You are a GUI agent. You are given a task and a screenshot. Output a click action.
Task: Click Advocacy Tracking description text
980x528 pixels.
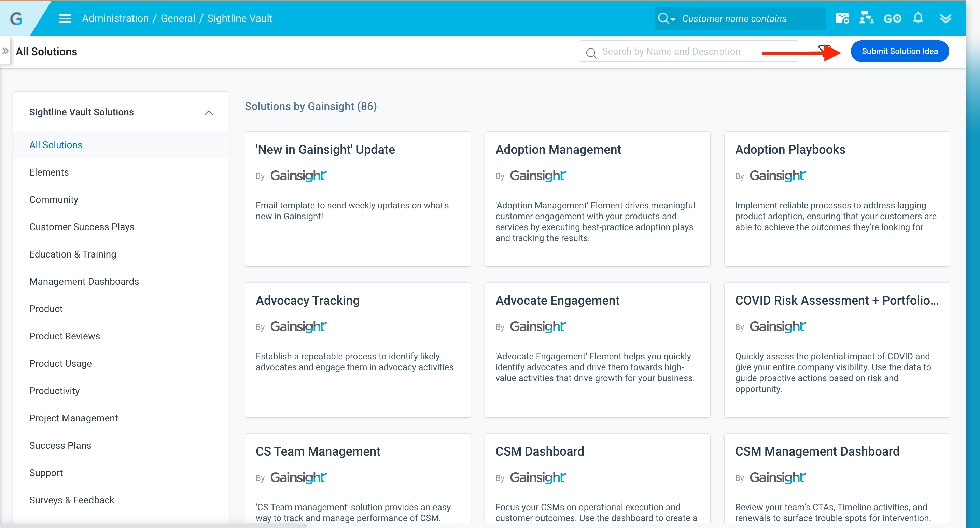pyautogui.click(x=354, y=362)
